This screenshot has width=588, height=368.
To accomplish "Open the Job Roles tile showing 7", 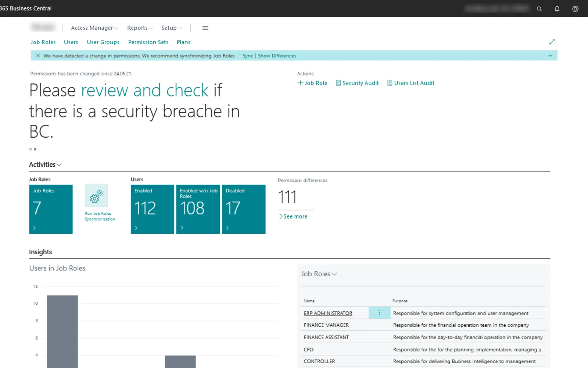I will coord(51,209).
